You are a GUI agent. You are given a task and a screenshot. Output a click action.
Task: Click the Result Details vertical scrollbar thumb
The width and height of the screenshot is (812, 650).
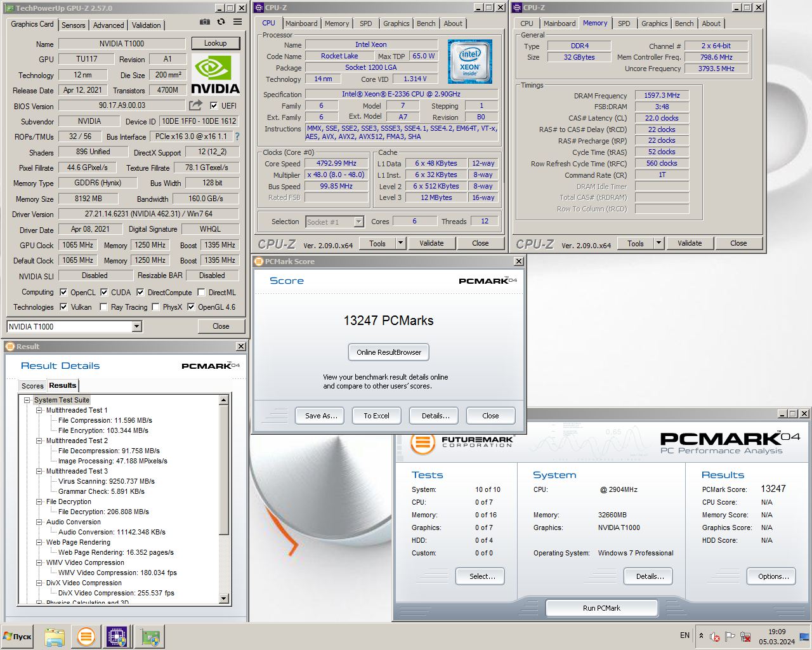(x=223, y=470)
